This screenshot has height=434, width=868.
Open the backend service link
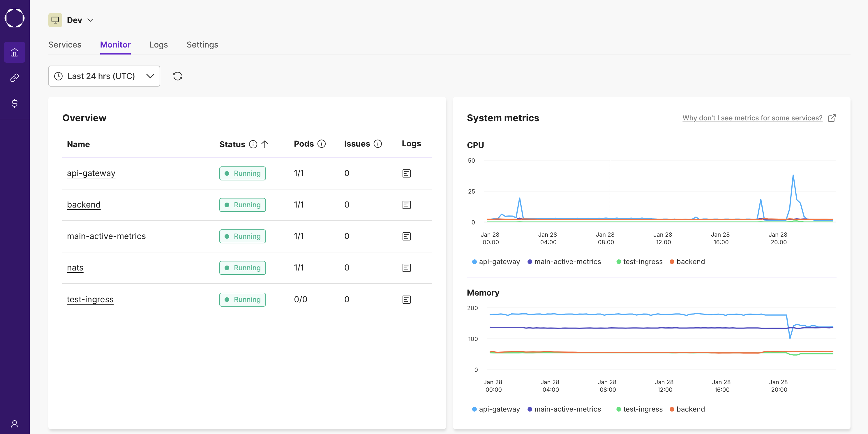tap(84, 205)
